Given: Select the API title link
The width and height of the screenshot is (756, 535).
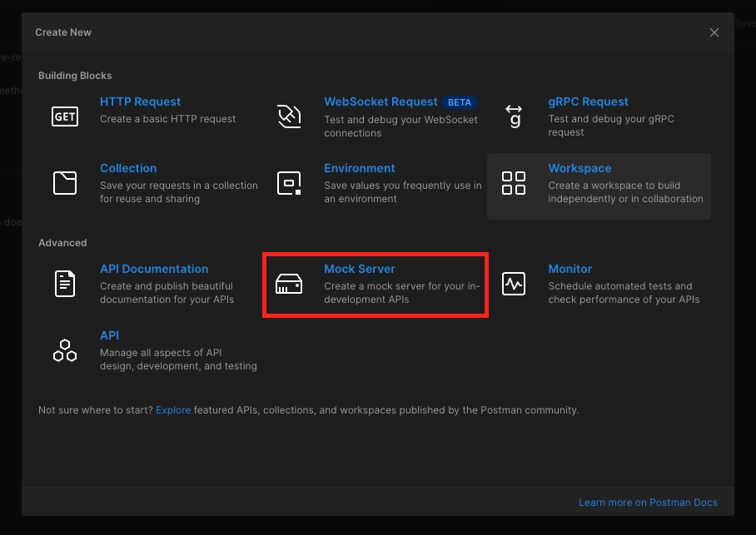Looking at the screenshot, I should (x=109, y=335).
